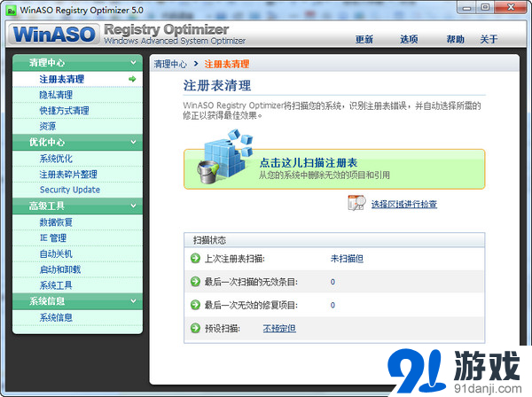Image resolution: width=532 pixels, height=397 pixels.
Task: Click 上次注册表扫描 label
Action: 234,259
